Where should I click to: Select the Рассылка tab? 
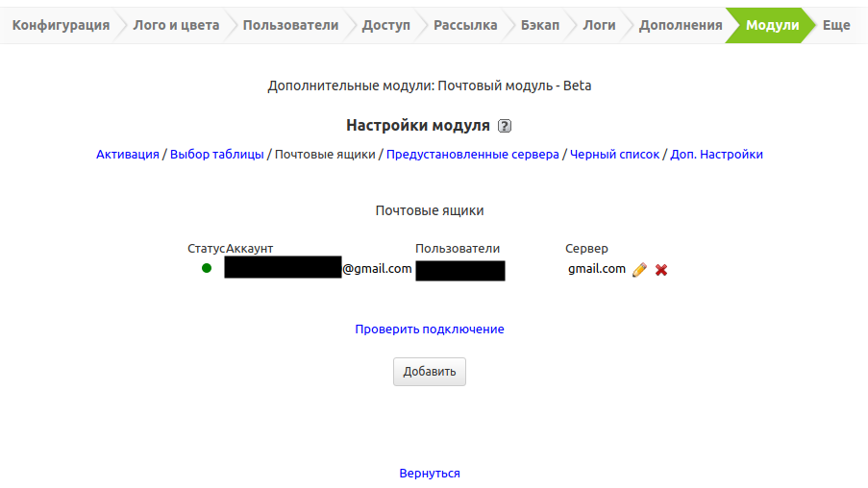[x=465, y=25]
